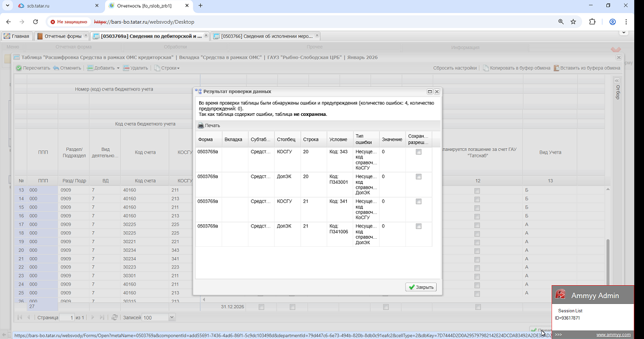Tick the save-permission checkbox for row КОСГУ 343

418,151
